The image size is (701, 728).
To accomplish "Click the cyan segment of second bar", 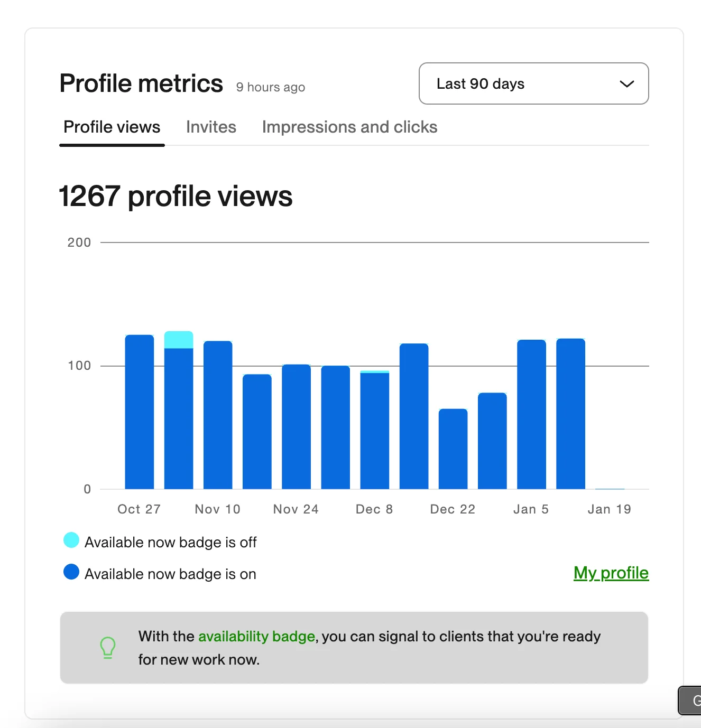I will point(179,340).
